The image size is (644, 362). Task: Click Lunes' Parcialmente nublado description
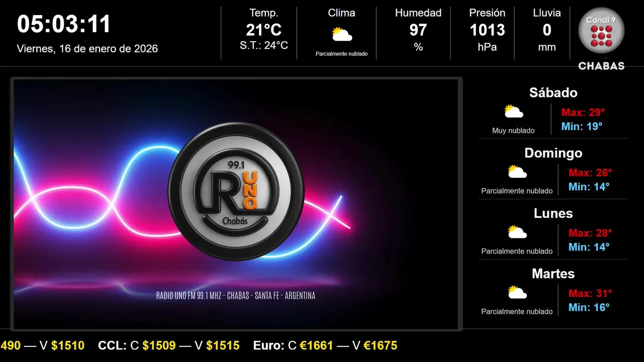coord(517,251)
